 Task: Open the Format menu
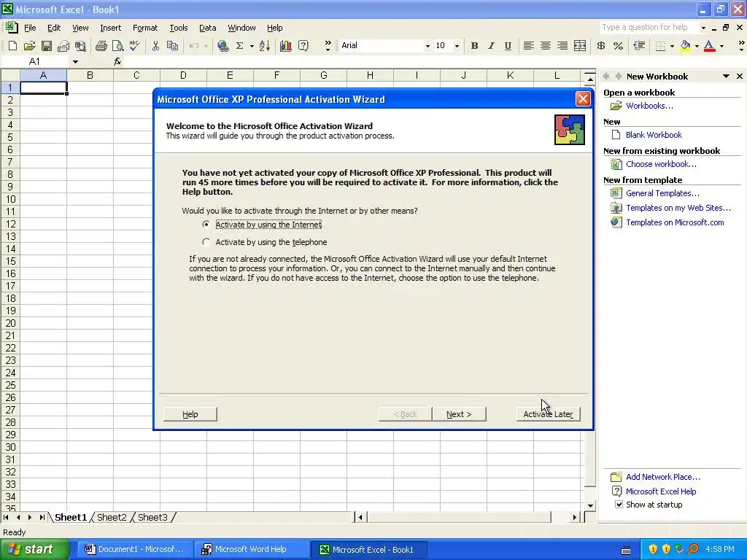pyautogui.click(x=145, y=28)
